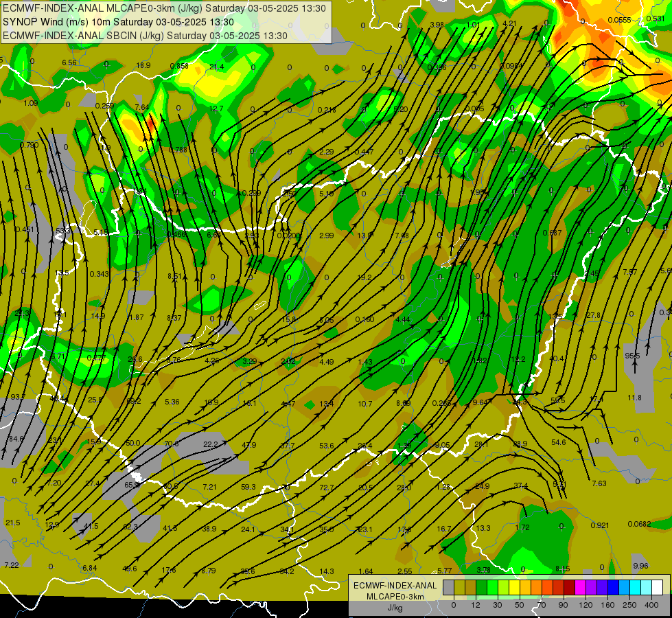Click the map value 21.4
Image resolution: width=672 pixels, height=618 pixels.
pyautogui.click(x=217, y=67)
